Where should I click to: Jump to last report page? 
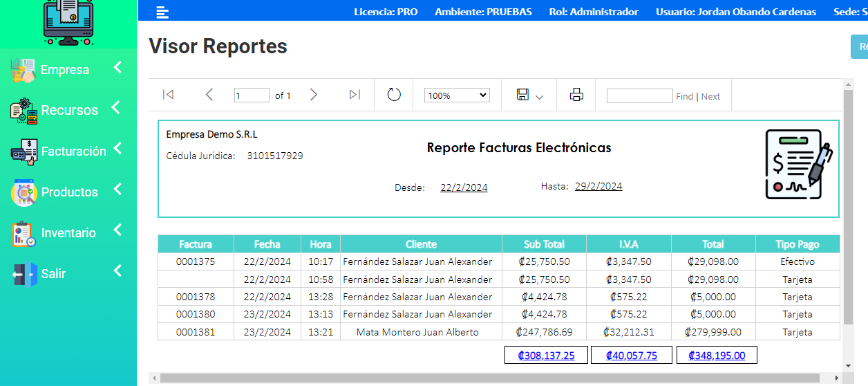coord(355,95)
